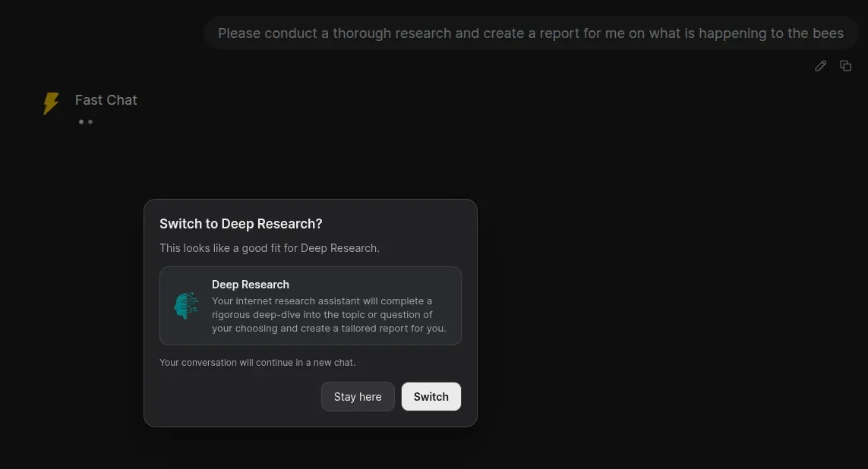
Task: Click the Fast Chat typing indicator dots
Action: click(x=86, y=121)
